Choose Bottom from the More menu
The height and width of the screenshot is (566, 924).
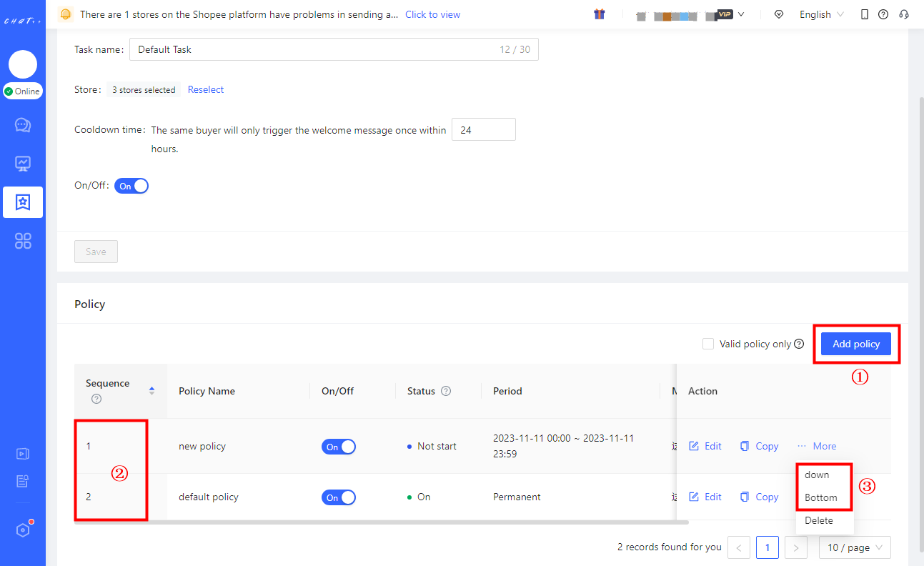point(821,497)
